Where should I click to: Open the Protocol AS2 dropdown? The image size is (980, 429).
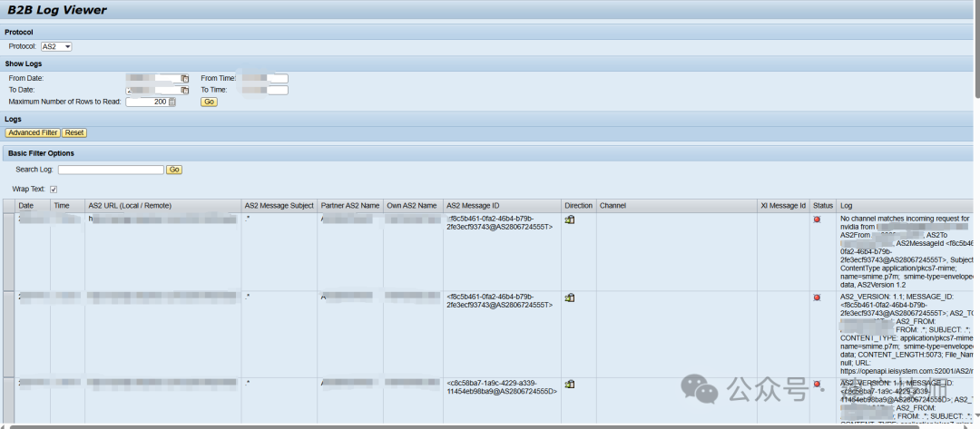(56, 46)
